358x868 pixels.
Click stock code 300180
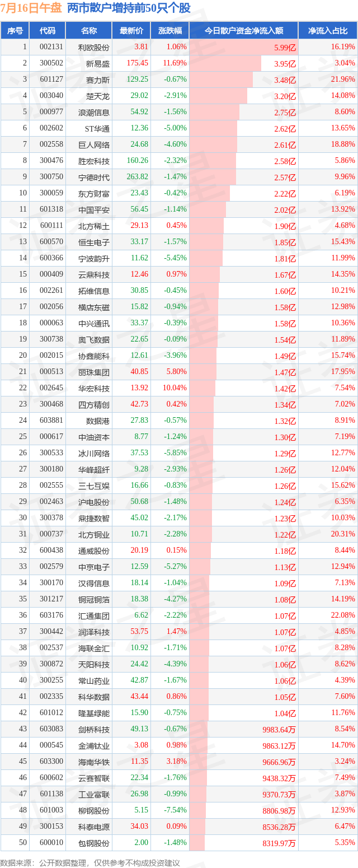51,469
